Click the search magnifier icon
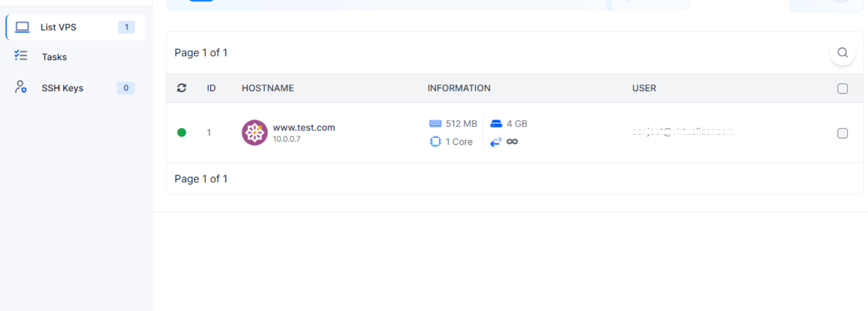Image resolution: width=868 pixels, height=311 pixels. pyautogui.click(x=842, y=53)
